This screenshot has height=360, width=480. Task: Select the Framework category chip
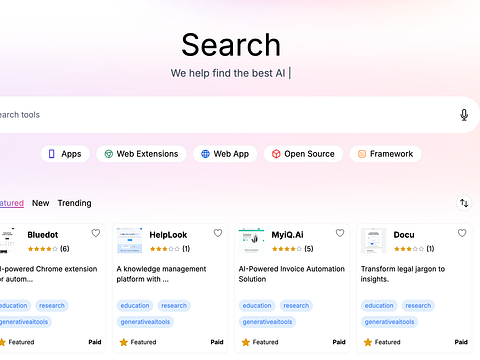coord(385,154)
